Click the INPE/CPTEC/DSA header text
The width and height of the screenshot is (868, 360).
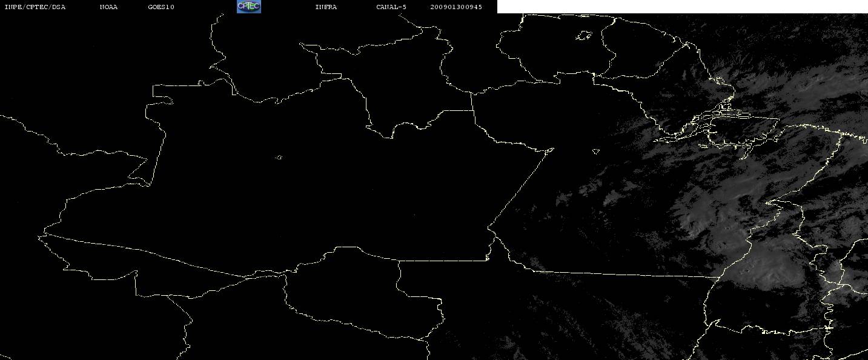pos(35,7)
